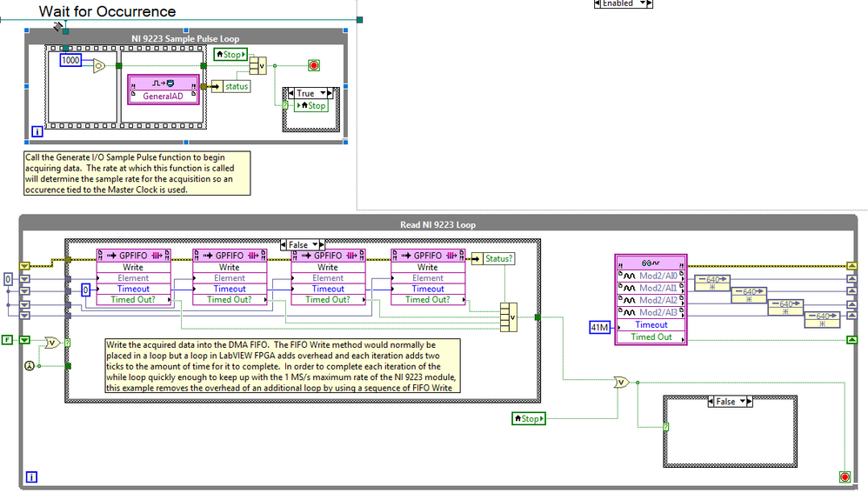Go to the next case of the empty False structure
The image size is (868, 493).
pyautogui.click(x=750, y=402)
